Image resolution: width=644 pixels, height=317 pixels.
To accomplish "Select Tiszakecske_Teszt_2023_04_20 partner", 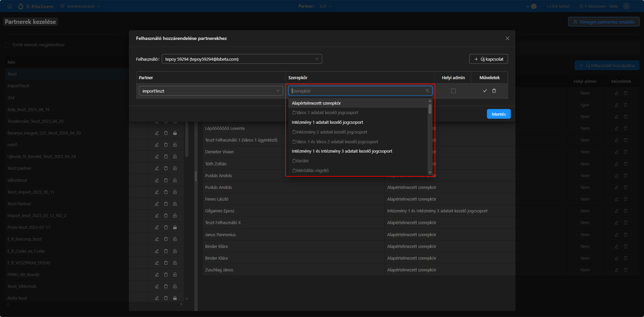I will (x=35, y=121).
